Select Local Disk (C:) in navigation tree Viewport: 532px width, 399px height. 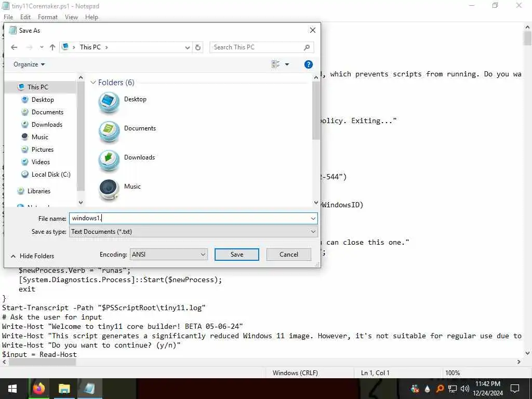[x=51, y=175]
